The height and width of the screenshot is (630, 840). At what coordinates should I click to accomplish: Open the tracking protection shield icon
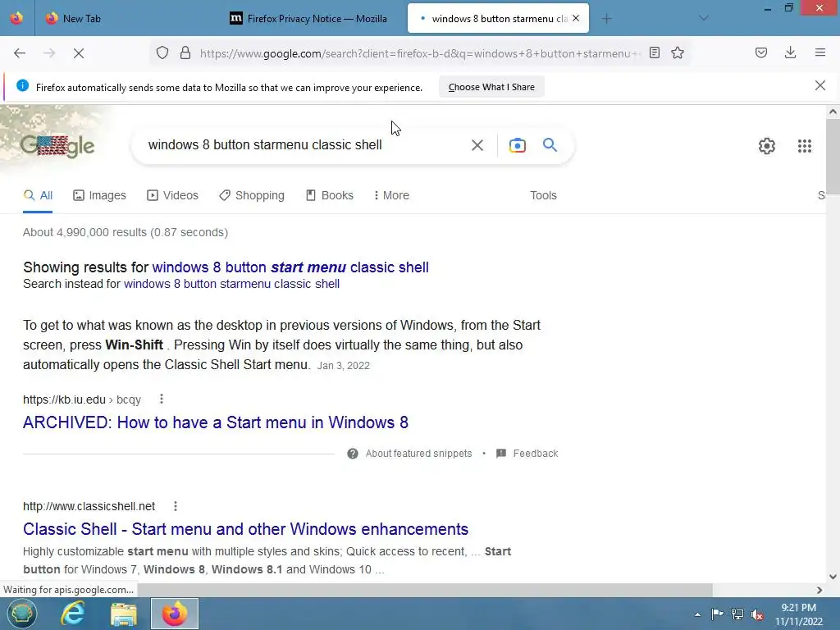click(162, 53)
